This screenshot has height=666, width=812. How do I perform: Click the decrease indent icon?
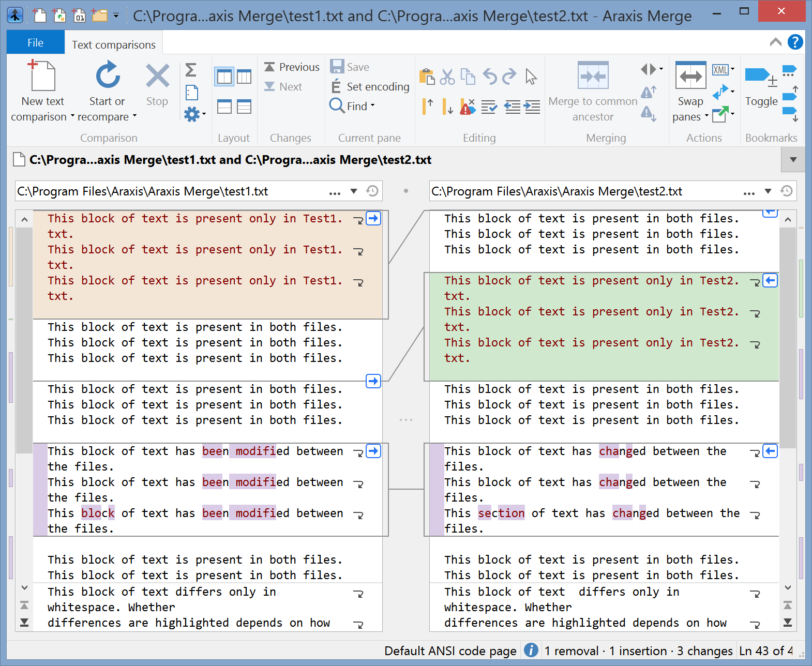pos(512,107)
